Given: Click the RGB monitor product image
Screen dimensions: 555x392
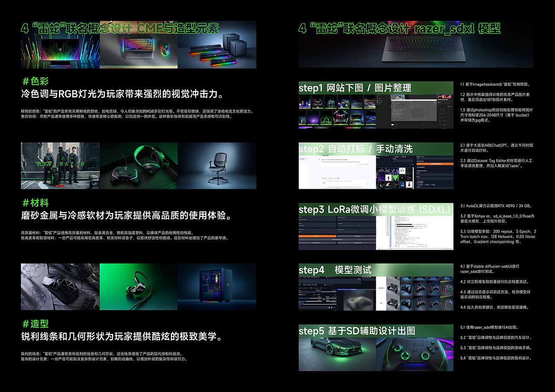Looking at the screenshot, I should pyautogui.click(x=60, y=45).
